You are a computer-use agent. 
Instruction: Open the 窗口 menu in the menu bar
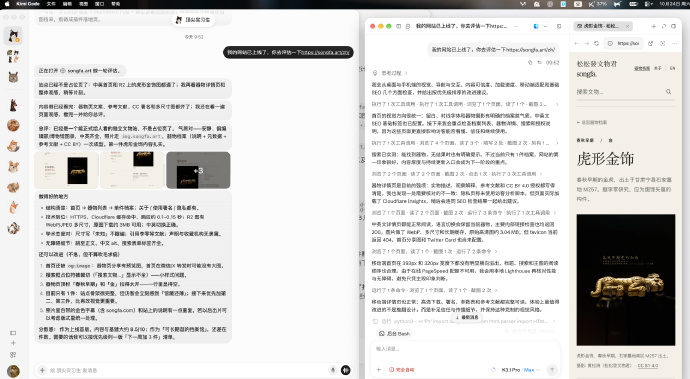pos(99,4)
